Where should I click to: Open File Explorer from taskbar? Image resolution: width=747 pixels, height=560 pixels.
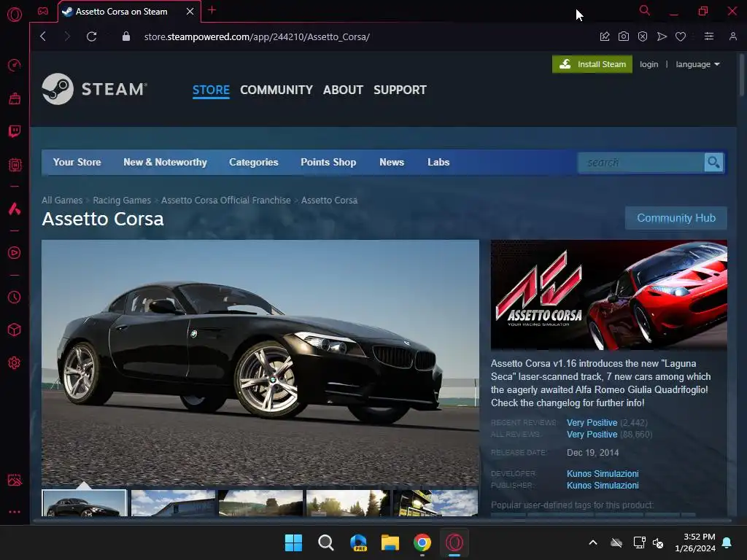[x=390, y=542]
